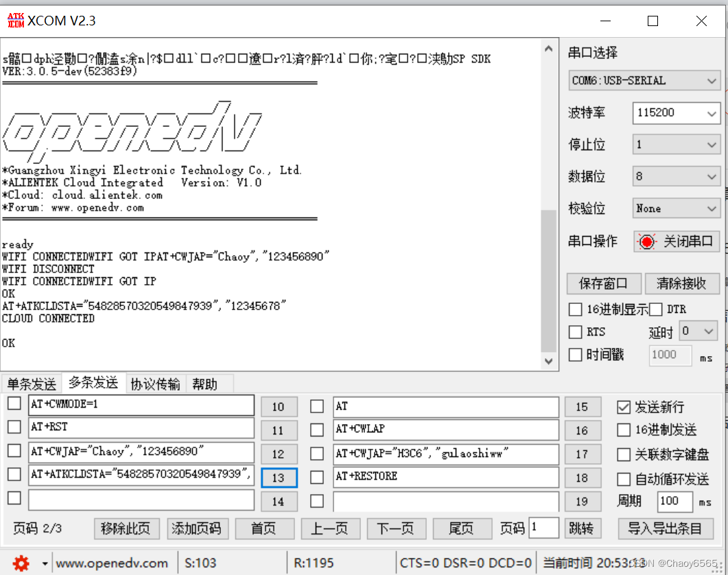Check the box beside AT+RESTORE

(317, 478)
